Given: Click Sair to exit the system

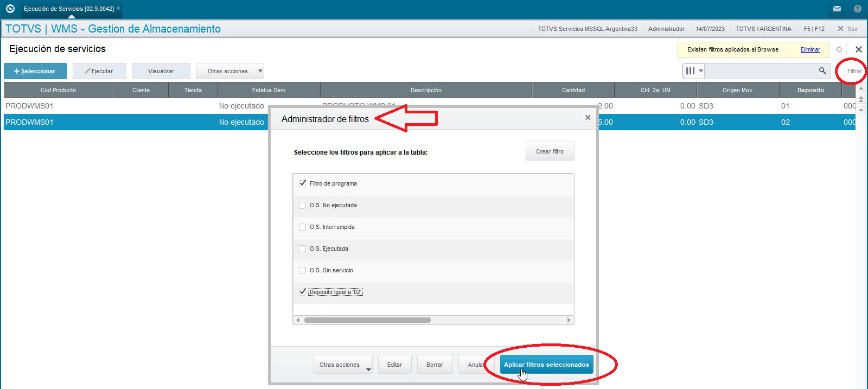Looking at the screenshot, I should click(848, 29).
